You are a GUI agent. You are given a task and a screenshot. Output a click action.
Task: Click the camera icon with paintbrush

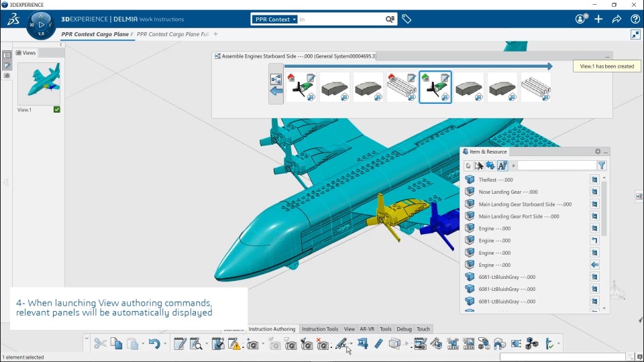(307, 344)
